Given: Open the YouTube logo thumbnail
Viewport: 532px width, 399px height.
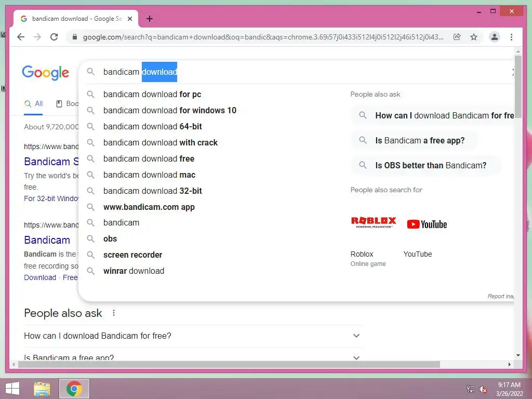Looking at the screenshot, I should 427,224.
